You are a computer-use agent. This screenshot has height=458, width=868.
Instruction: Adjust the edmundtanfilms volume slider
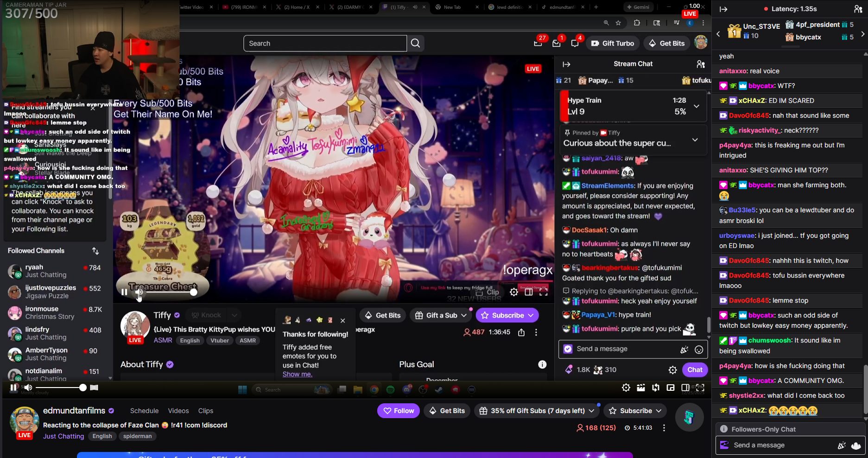pos(60,388)
